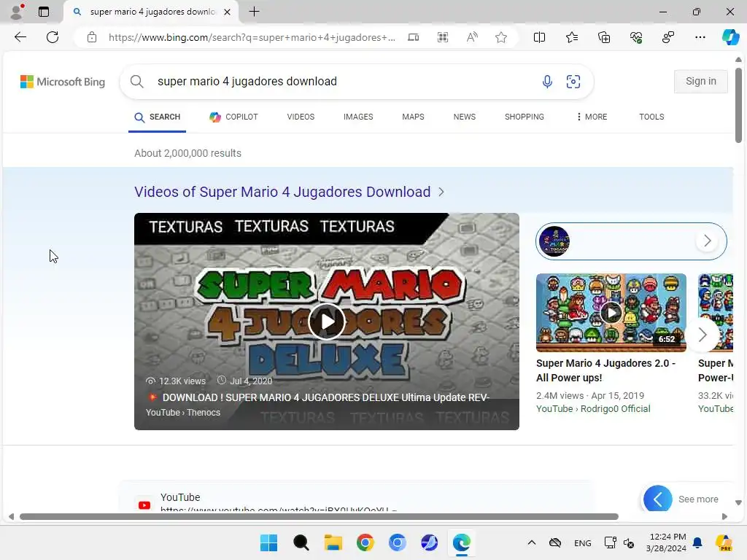This screenshot has width=747, height=560.
Task: Open Copilot sidebar in Edge
Action: [x=730, y=37]
